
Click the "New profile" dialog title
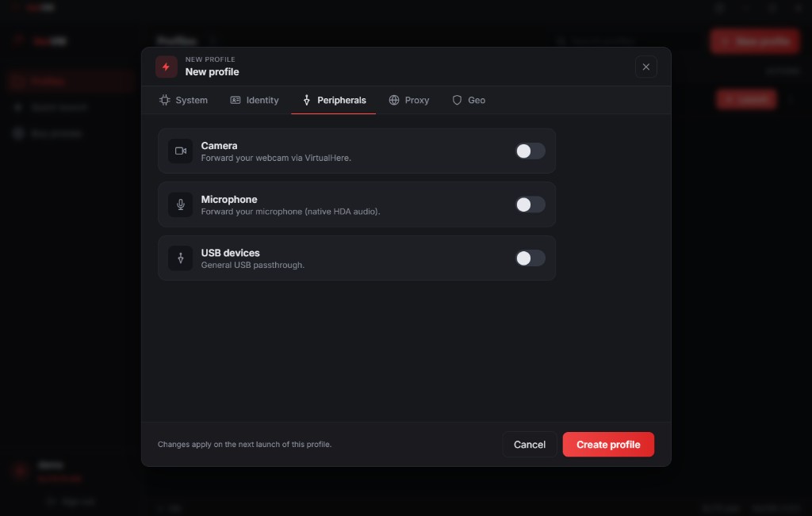coord(213,72)
